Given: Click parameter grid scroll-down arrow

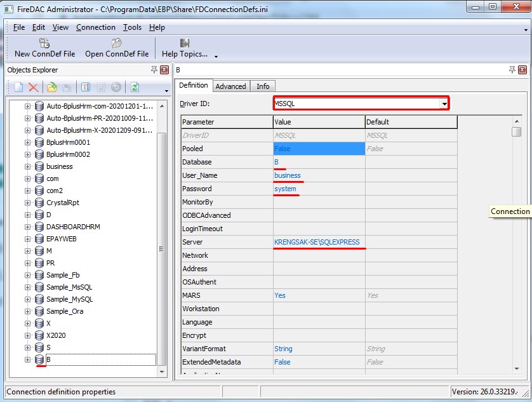Looking at the screenshot, I should (516, 369).
